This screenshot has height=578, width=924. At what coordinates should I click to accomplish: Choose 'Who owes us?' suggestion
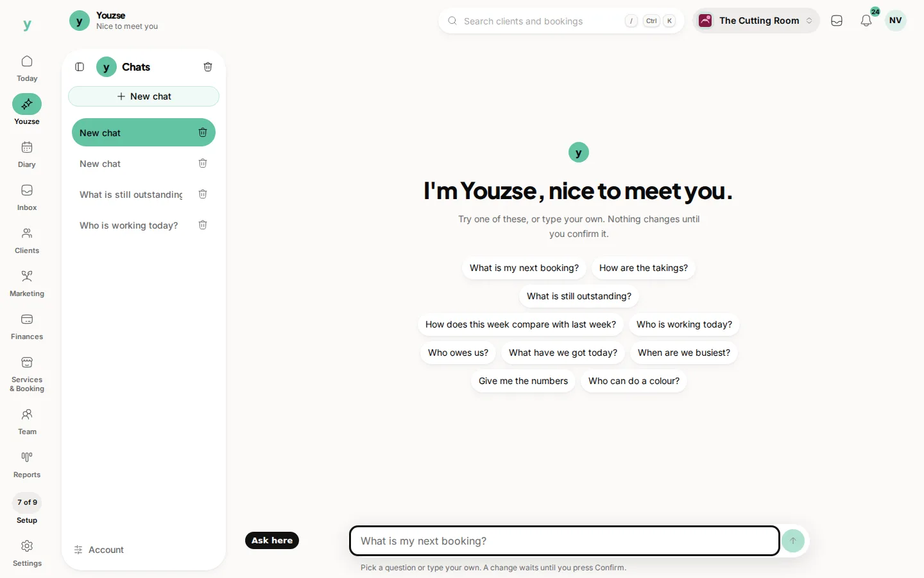tap(458, 353)
